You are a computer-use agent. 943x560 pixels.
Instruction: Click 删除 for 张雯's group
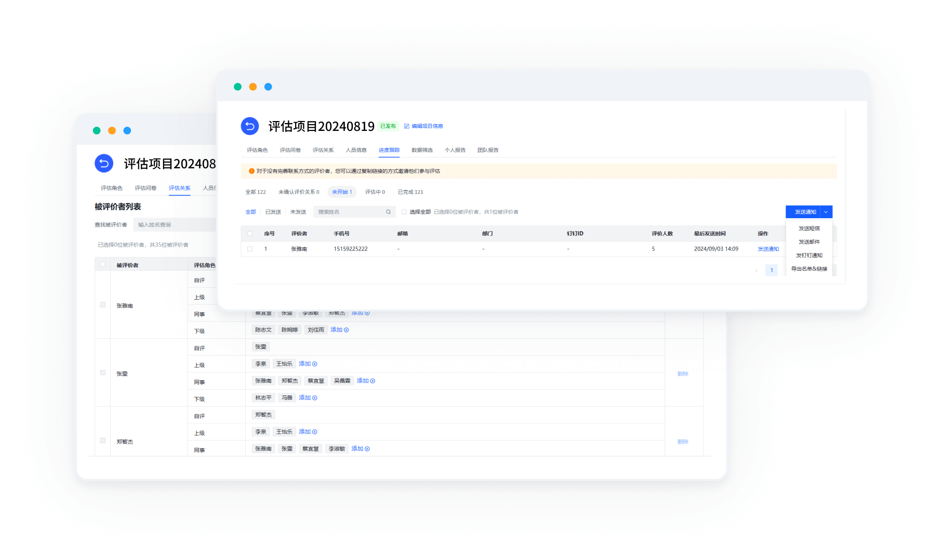pos(683,374)
